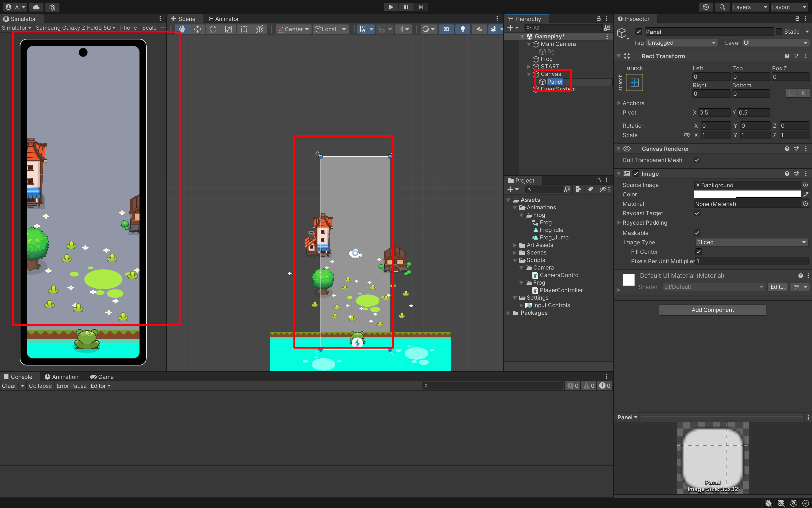Viewport: 812px width, 508px height.
Task: Select PlayerController script in Project
Action: (561, 290)
